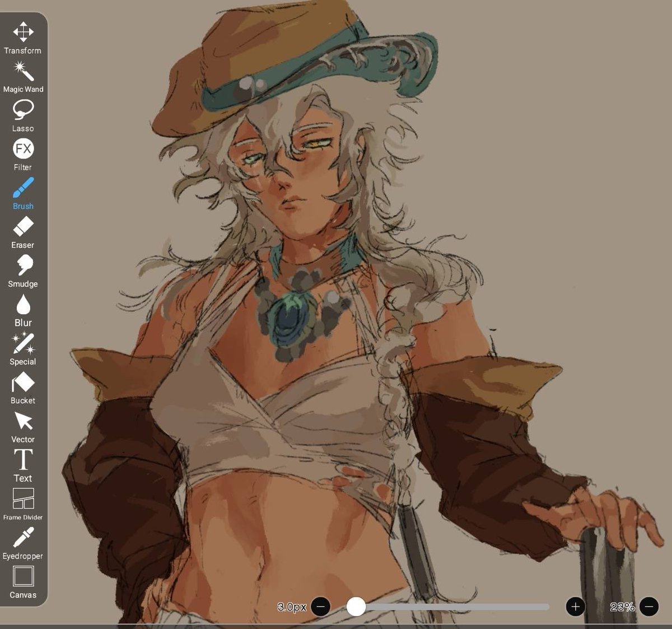Click the brush size slider track
The width and height of the screenshot is (672, 629).
point(448,607)
